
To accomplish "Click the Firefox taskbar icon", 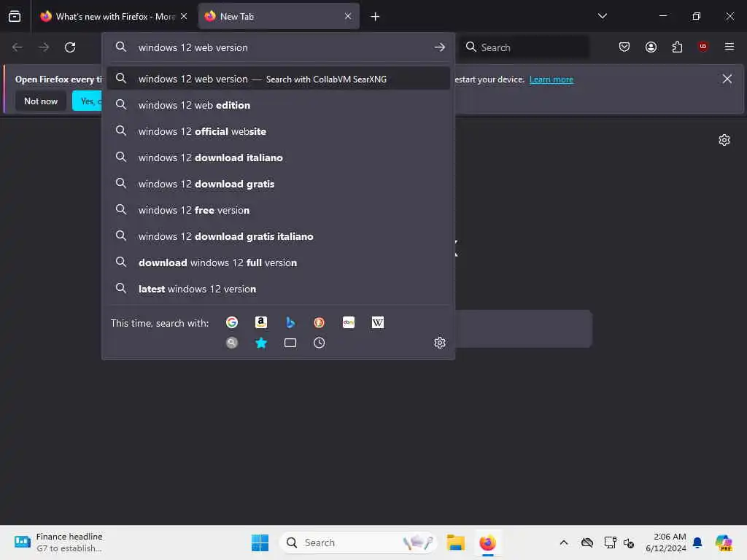I will [487, 542].
